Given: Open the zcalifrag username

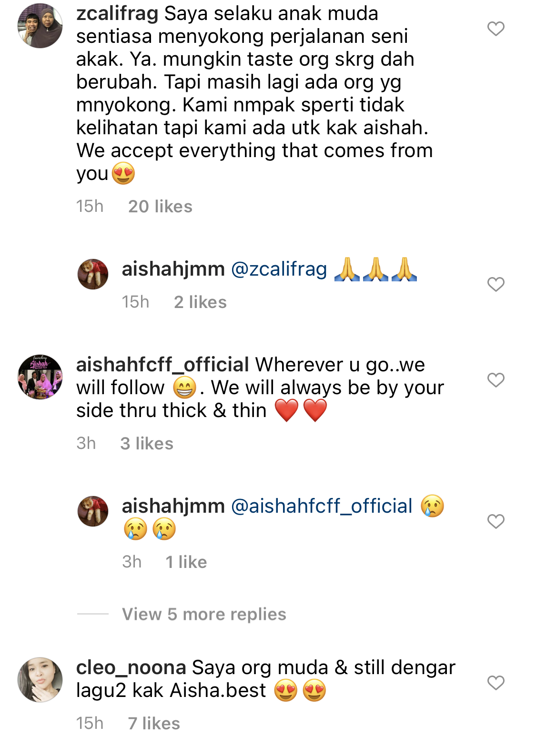Looking at the screenshot, I should [117, 13].
